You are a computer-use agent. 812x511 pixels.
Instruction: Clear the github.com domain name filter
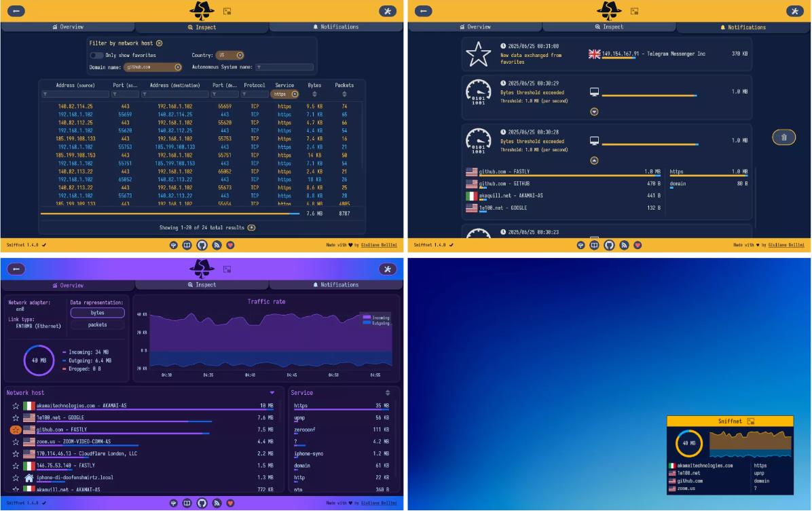point(178,67)
